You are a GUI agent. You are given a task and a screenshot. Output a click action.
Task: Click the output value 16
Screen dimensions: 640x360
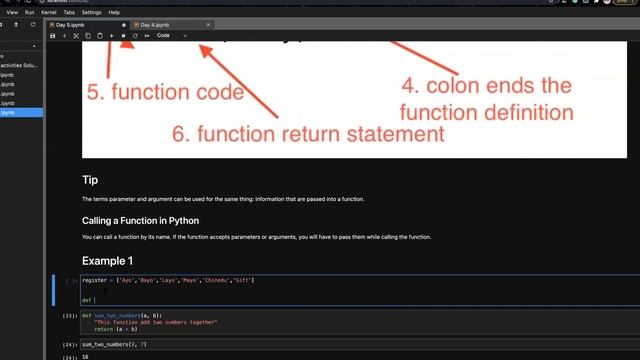tap(85, 357)
